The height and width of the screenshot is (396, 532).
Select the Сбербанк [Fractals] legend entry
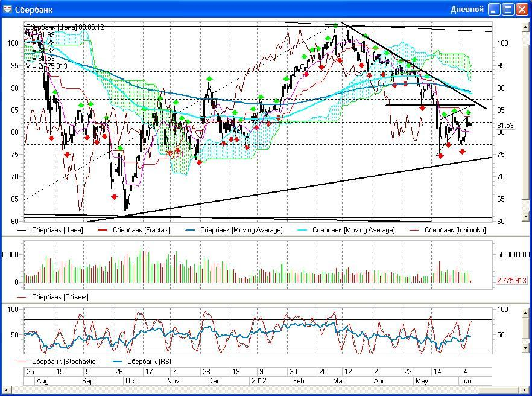[x=142, y=230]
